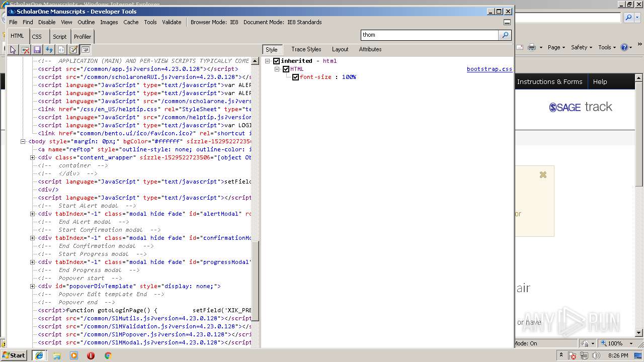The height and width of the screenshot is (362, 644).
Task: Click Instructions & Forms on the web page
Action: coord(549,82)
